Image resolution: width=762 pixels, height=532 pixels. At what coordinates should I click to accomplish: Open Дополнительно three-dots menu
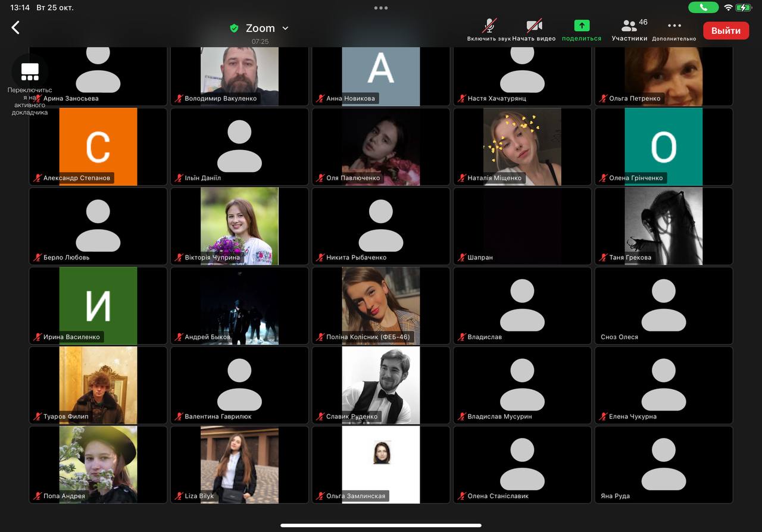point(674,29)
